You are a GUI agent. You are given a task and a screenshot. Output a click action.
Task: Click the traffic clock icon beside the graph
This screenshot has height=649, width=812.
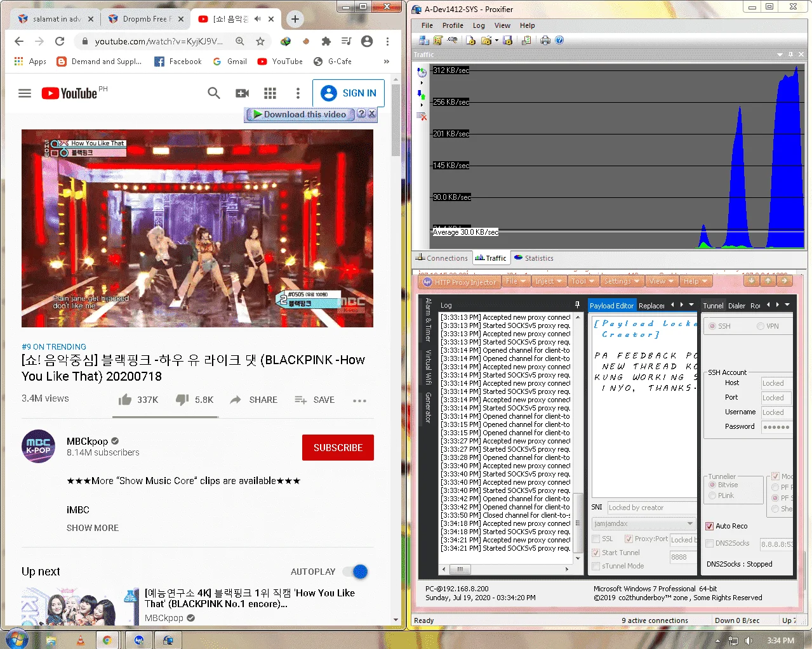tap(422, 72)
